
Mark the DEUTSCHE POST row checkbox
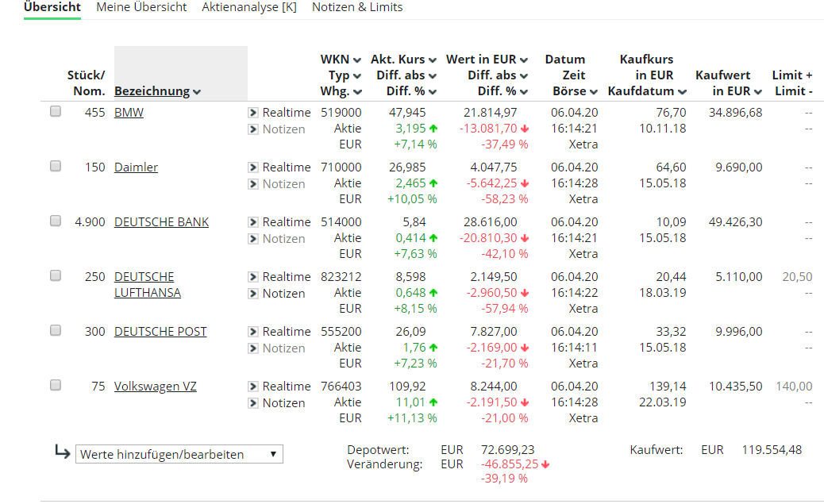point(56,330)
